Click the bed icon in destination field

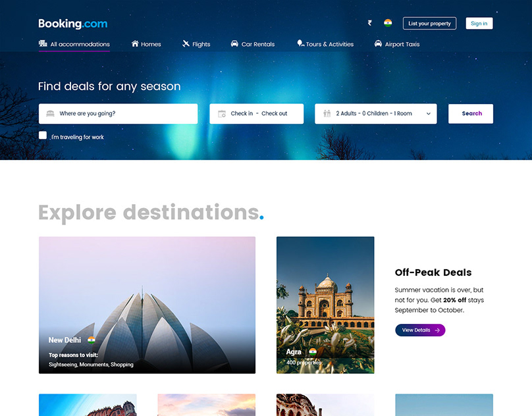coord(50,113)
